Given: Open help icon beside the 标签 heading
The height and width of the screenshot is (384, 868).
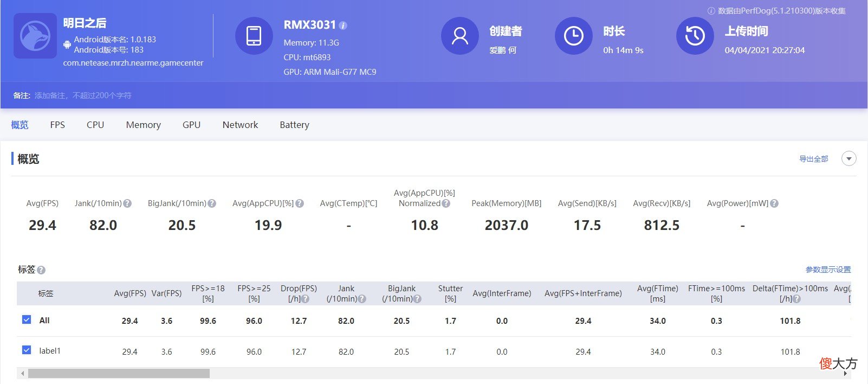Looking at the screenshot, I should pyautogui.click(x=41, y=270).
